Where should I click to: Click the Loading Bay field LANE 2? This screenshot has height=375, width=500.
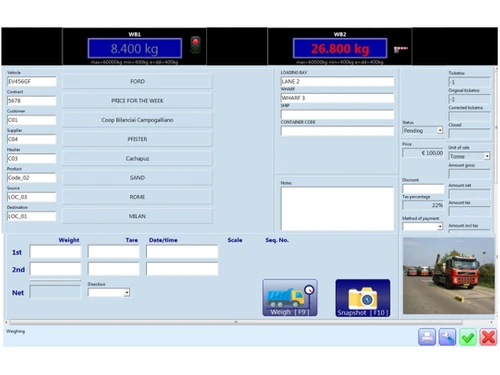coord(337,81)
